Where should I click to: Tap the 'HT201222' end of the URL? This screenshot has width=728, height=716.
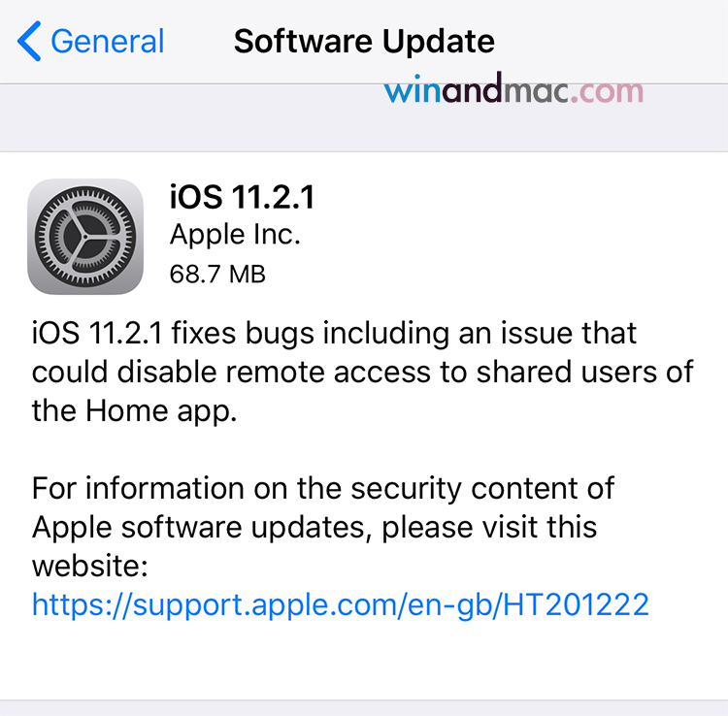point(576,603)
